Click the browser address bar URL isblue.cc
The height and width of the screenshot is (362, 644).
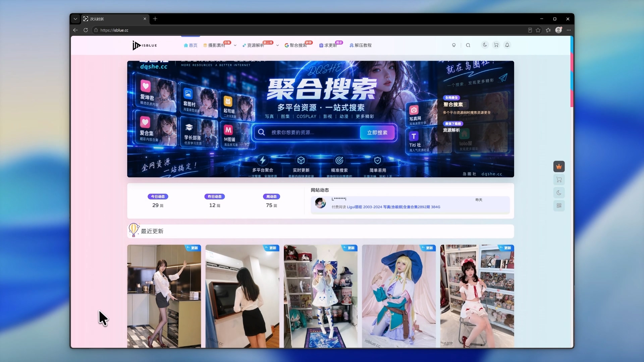click(114, 30)
